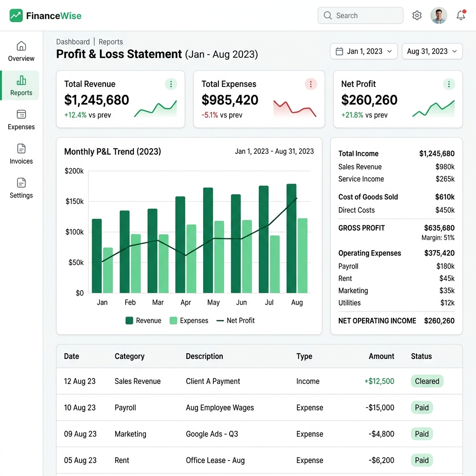Screen dimensions: 476x476
Task: Open the Total Revenue card options menu
Action: (171, 84)
